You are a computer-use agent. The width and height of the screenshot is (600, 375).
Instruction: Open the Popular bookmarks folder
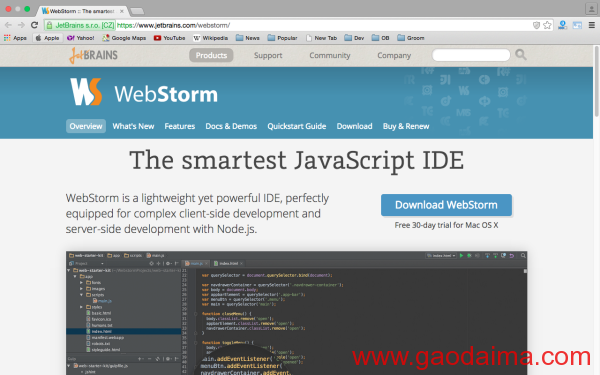(x=282, y=38)
